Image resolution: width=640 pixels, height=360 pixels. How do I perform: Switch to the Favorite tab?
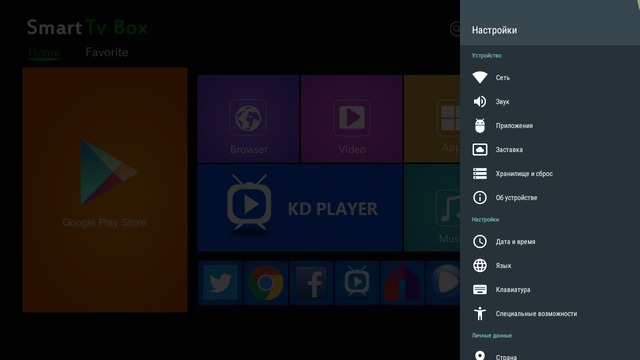pos(107,52)
